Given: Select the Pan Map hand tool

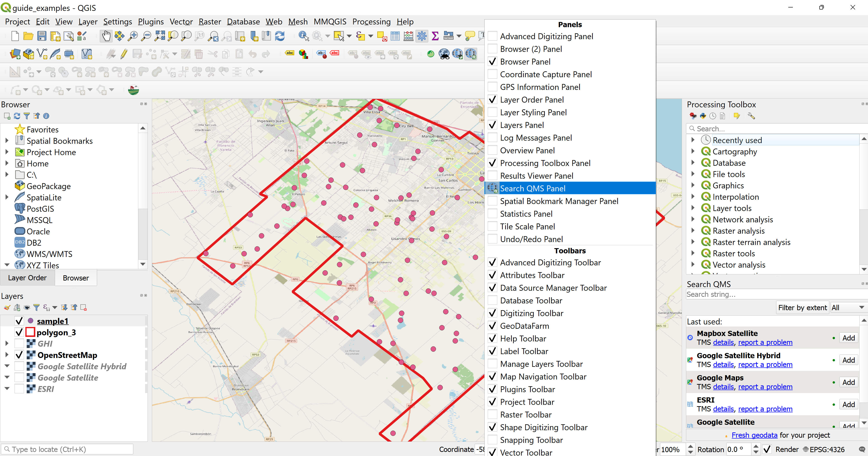Looking at the screenshot, I should [x=106, y=36].
